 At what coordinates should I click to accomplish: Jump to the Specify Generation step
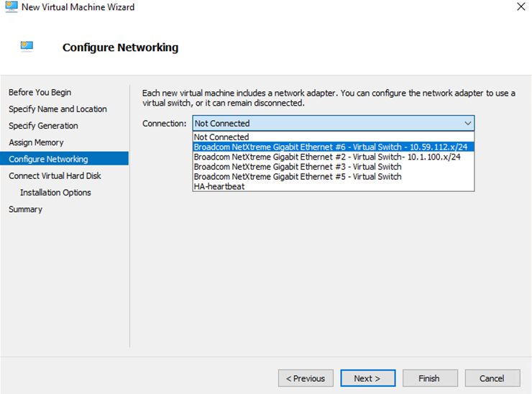(x=43, y=126)
